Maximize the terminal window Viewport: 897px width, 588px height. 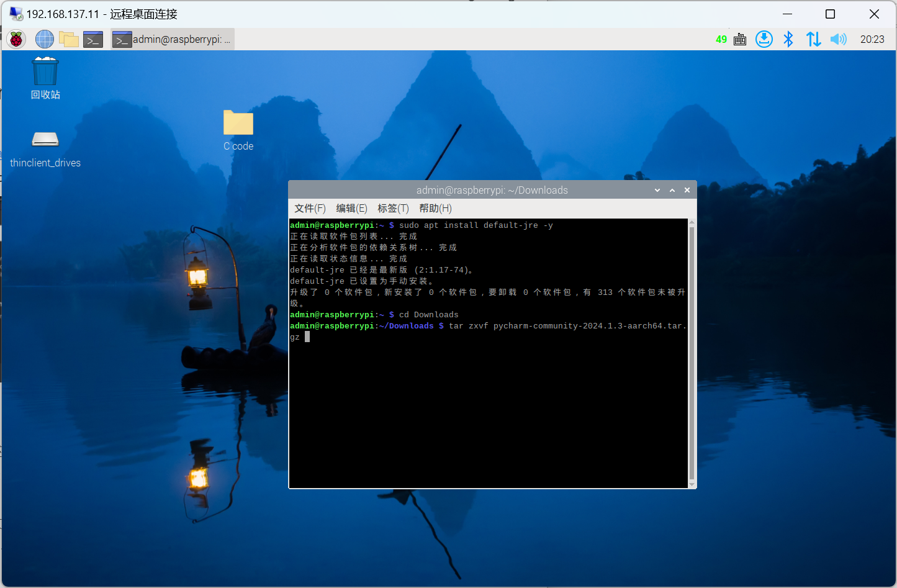672,190
